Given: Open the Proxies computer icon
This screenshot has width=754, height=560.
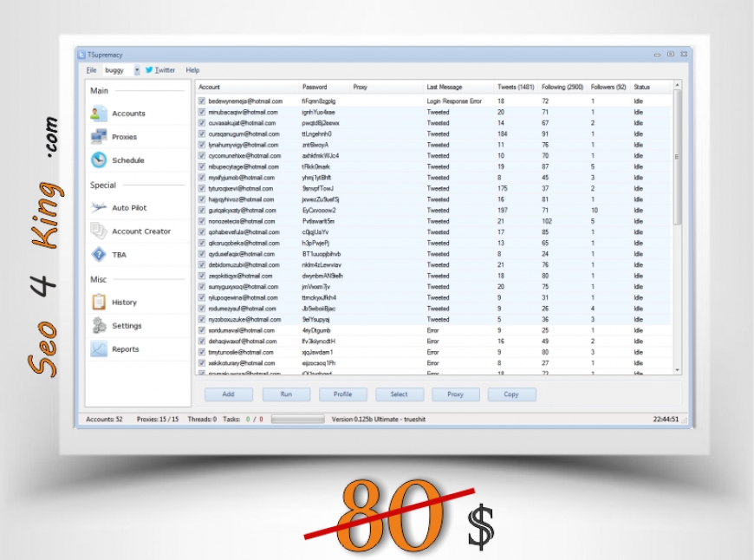Looking at the screenshot, I should (99, 137).
